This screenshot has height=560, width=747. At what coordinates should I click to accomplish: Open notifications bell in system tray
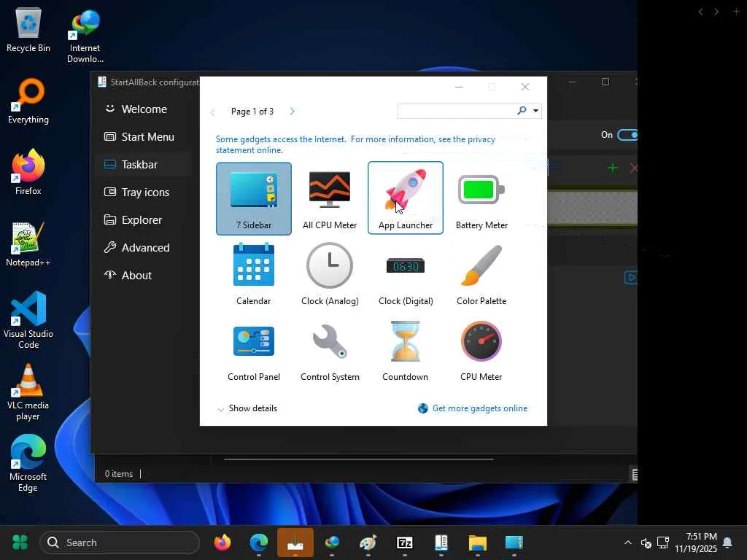point(727,542)
